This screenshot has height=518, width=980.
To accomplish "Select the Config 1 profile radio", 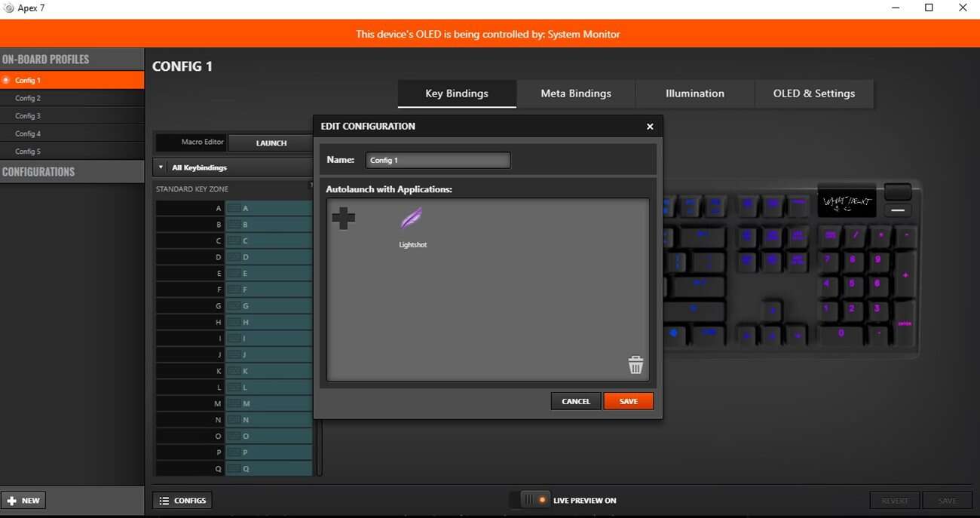I will click(6, 80).
